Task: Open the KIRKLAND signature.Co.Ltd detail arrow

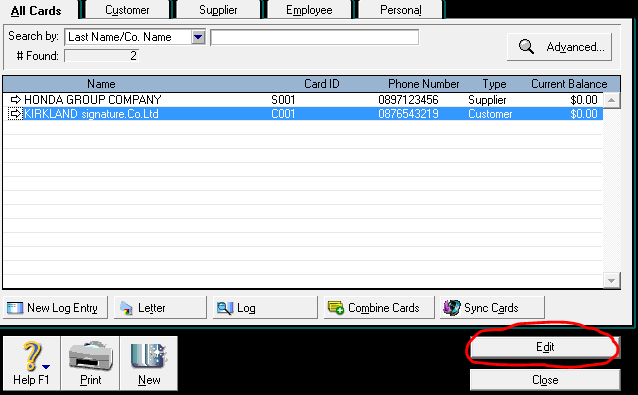Action: 15,114
